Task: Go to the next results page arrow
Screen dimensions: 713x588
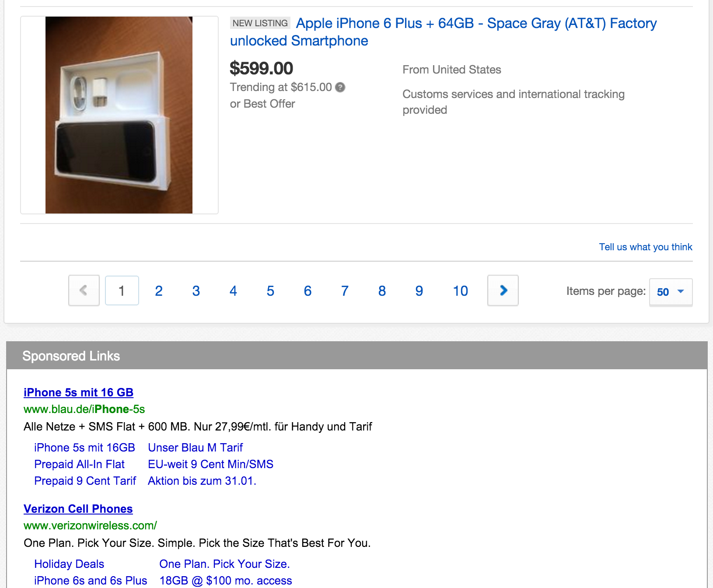Action: coord(503,290)
